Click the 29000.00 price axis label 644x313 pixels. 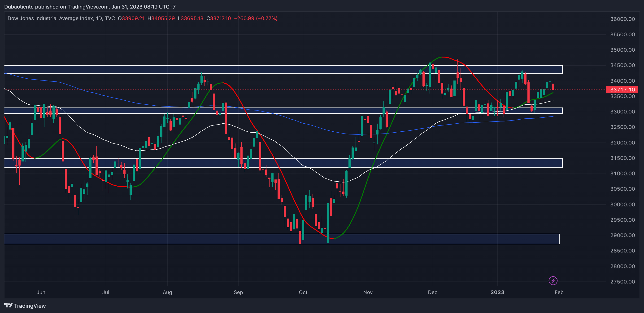[622, 235]
